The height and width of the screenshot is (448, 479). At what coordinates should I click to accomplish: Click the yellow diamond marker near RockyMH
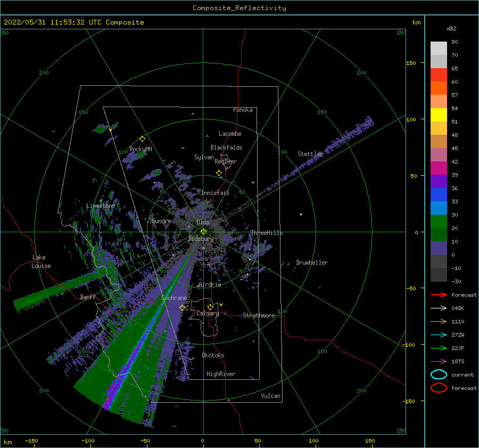142,139
